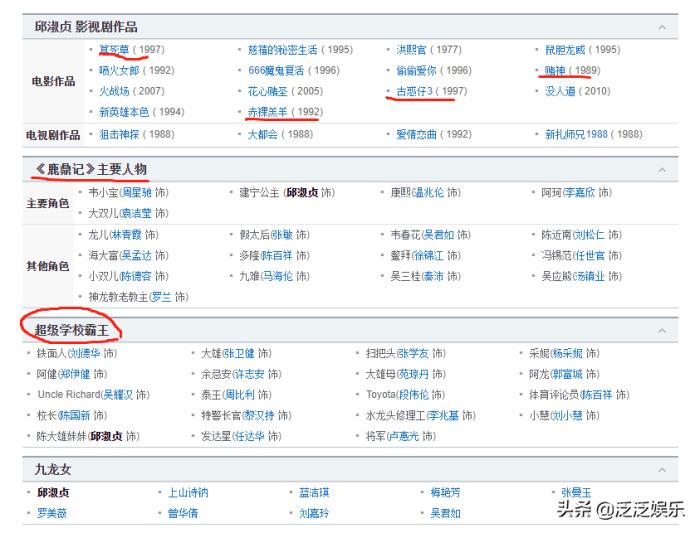Click the 超级学校霸王 section title

tap(77, 329)
